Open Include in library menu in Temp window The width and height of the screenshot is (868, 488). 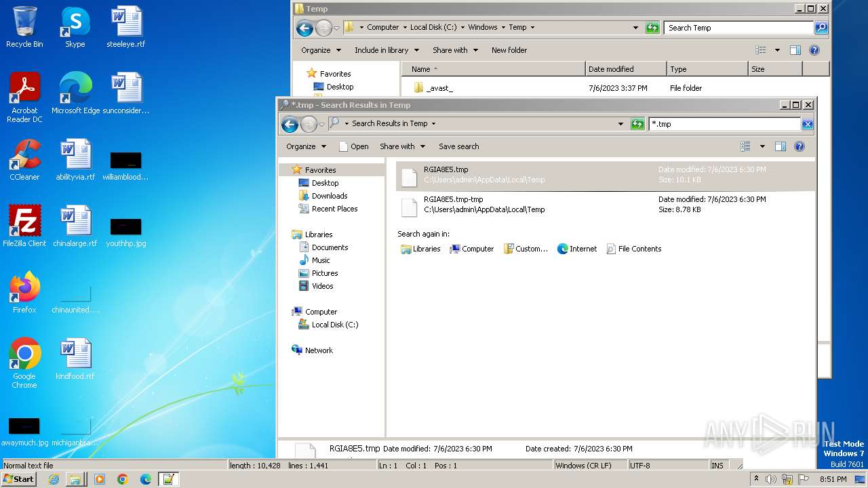(387, 50)
